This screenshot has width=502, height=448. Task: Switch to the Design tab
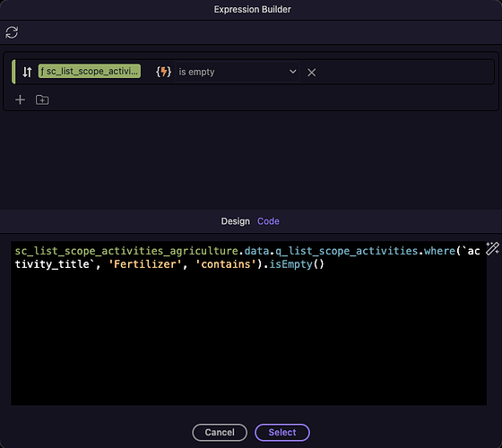235,221
